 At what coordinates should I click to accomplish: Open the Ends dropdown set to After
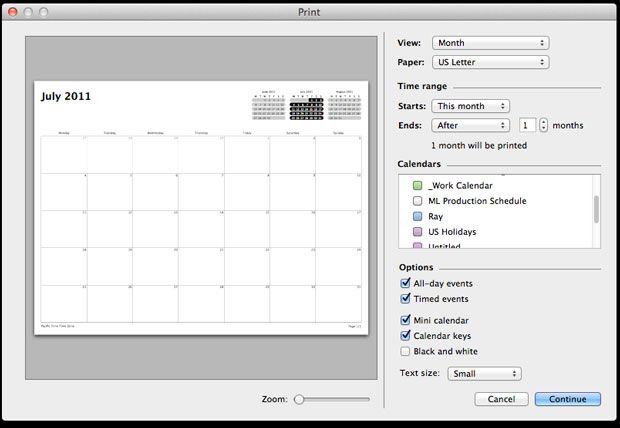pyautogui.click(x=471, y=125)
